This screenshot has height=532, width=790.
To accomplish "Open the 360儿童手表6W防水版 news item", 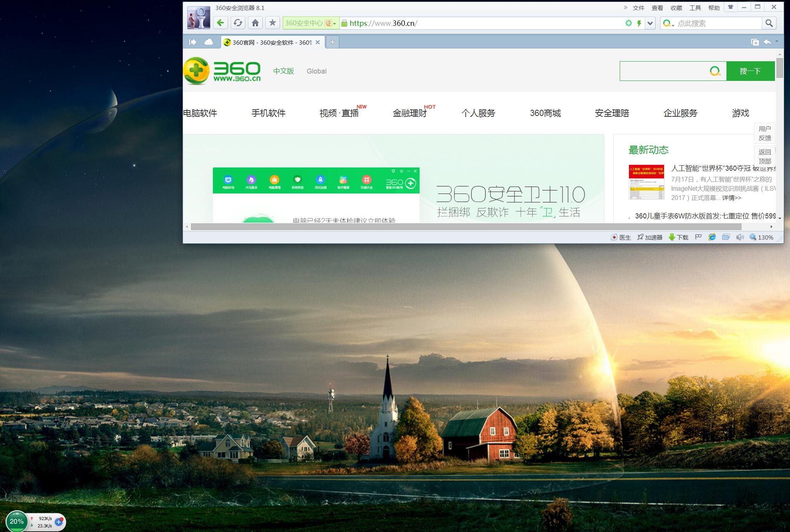I will point(705,216).
